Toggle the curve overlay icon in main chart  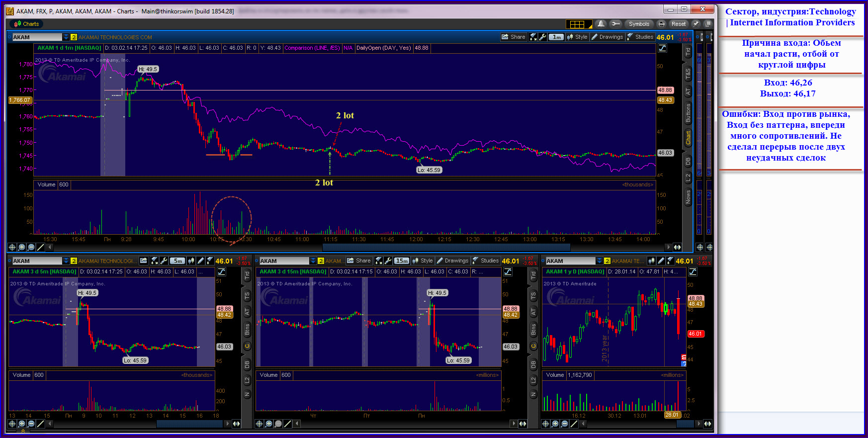tap(663, 48)
